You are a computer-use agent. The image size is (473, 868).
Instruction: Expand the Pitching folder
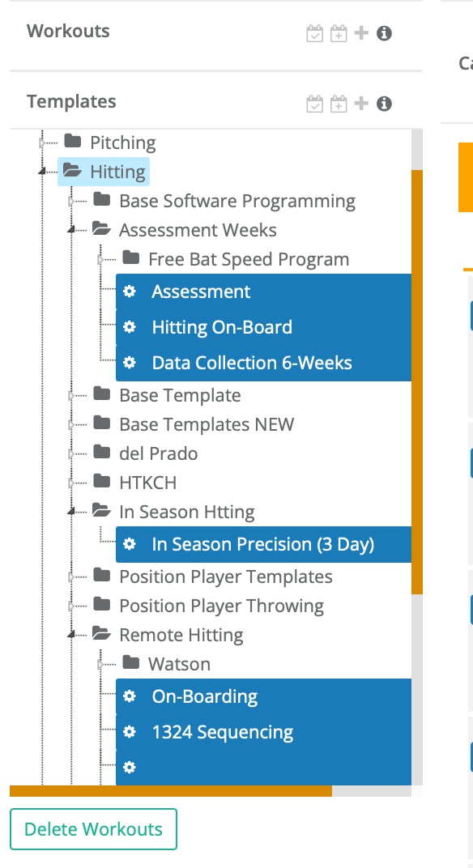[x=42, y=143]
